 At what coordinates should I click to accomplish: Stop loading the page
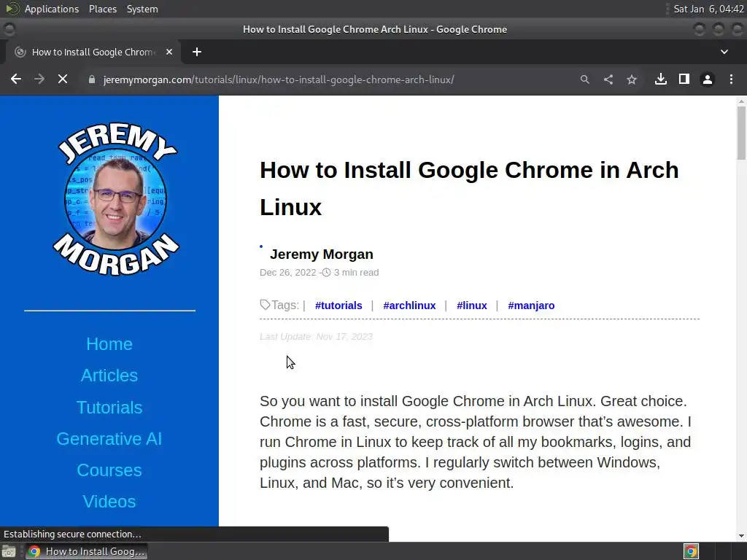coord(63,79)
